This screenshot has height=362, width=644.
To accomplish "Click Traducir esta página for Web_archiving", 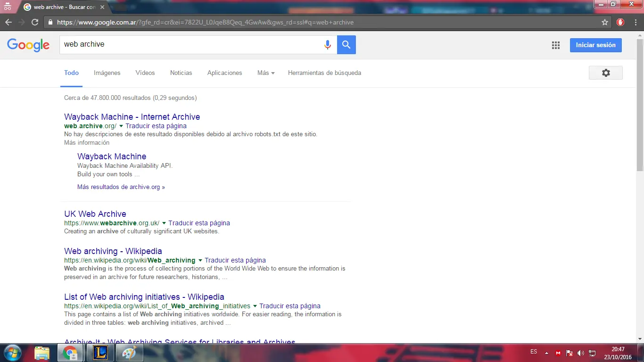I will click(x=235, y=260).
